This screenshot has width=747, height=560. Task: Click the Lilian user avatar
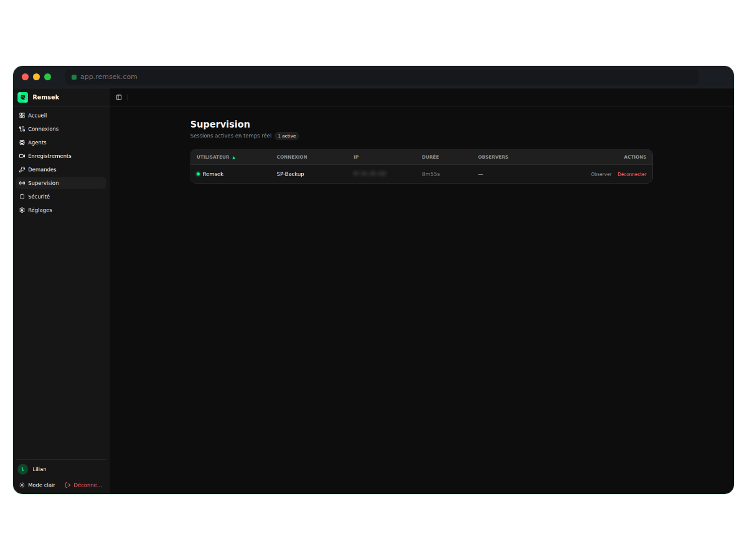coord(23,469)
